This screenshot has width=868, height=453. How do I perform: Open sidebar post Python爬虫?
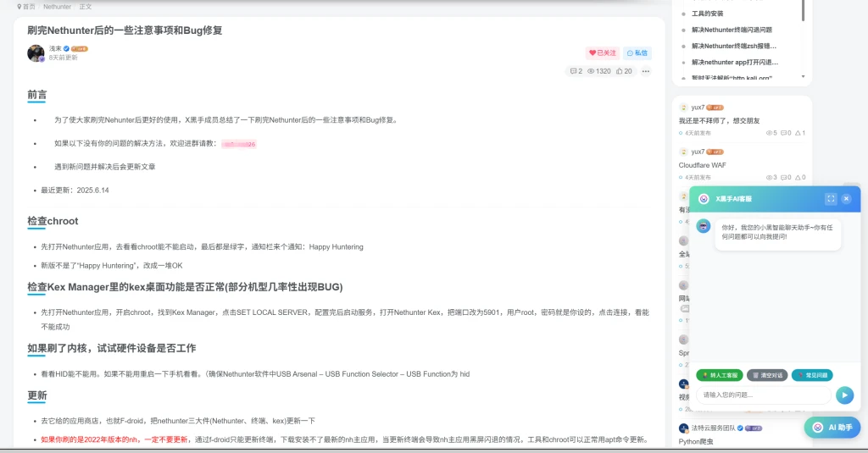tap(696, 441)
